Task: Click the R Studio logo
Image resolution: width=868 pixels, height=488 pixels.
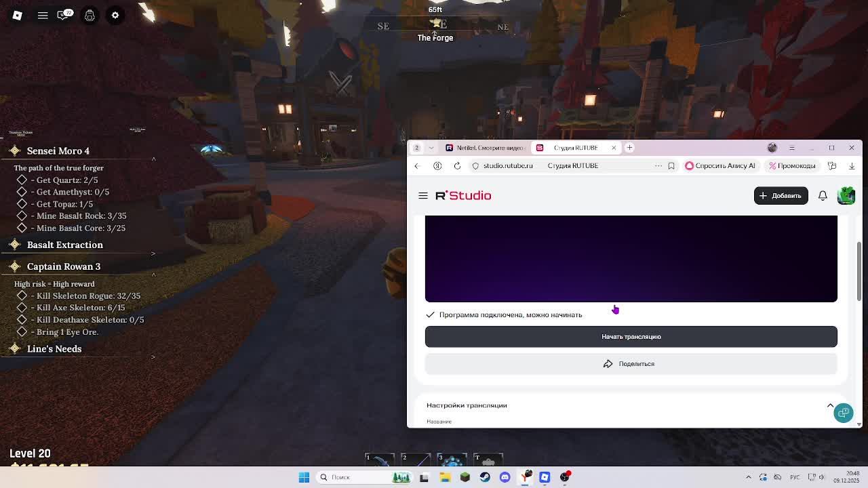Action: coord(463,195)
